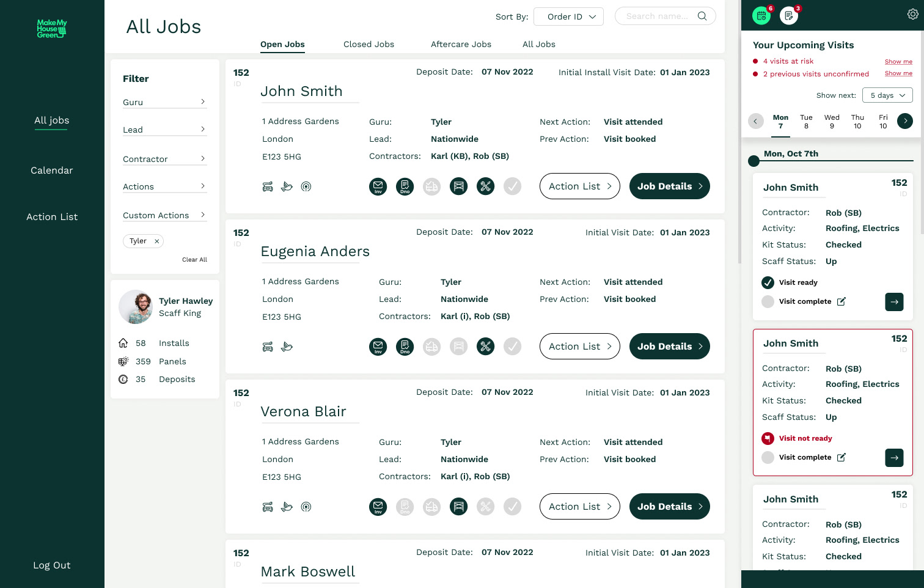This screenshot has height=588, width=924.
Task: Open the upcoming visits calendar icon with badge 6
Action: 761,16
